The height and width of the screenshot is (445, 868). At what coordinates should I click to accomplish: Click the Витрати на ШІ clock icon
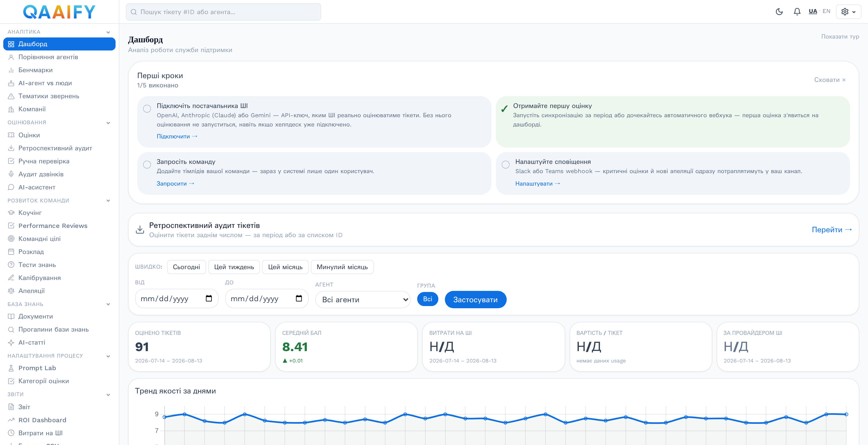(11, 433)
